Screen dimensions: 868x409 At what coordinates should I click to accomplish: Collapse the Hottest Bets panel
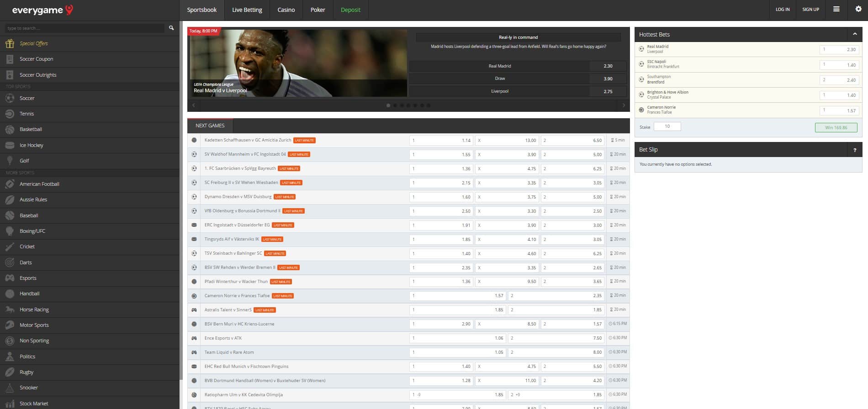pos(854,34)
